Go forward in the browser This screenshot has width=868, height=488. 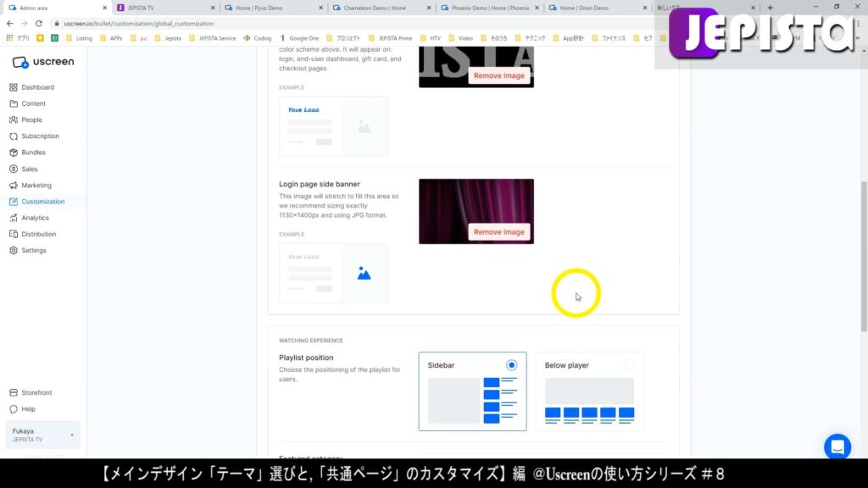click(x=25, y=24)
